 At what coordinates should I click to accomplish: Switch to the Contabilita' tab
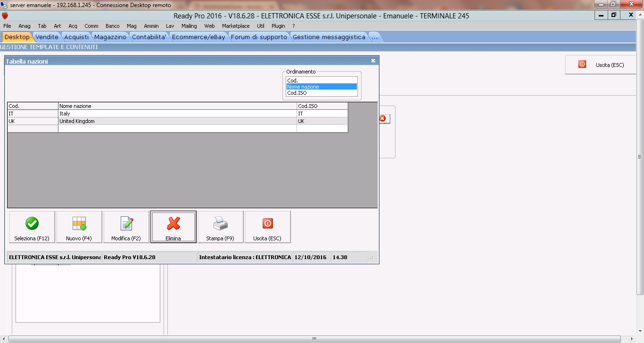click(x=149, y=37)
